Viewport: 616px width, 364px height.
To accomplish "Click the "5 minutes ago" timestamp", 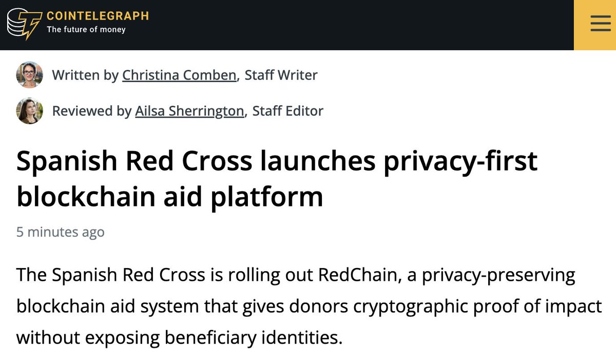I will click(61, 232).
